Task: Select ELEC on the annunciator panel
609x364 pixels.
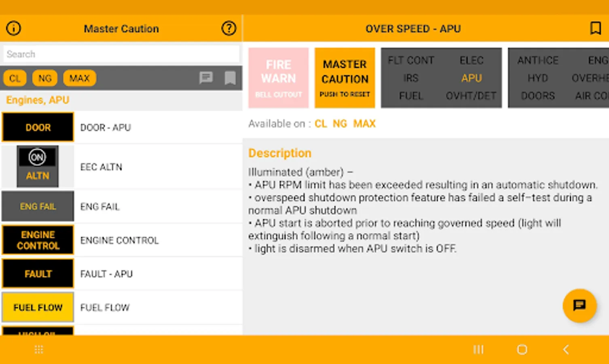Action: [472, 60]
